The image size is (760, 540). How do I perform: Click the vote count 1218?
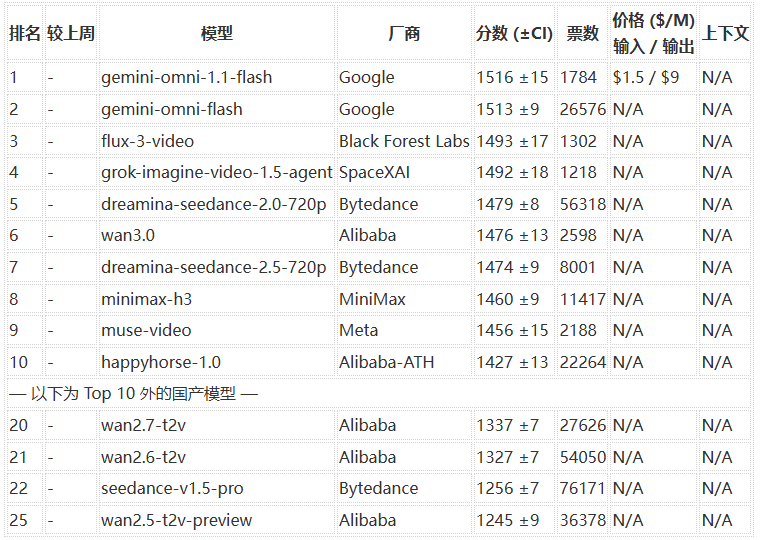578,173
